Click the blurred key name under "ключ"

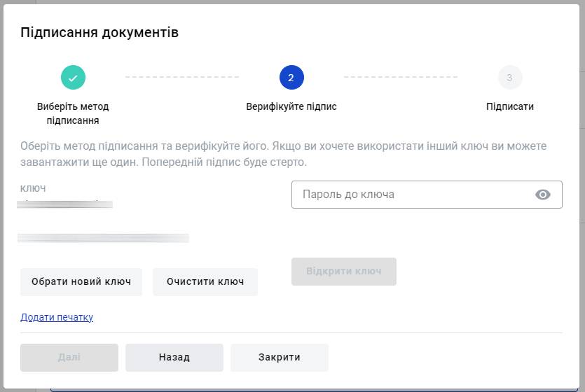coord(67,204)
